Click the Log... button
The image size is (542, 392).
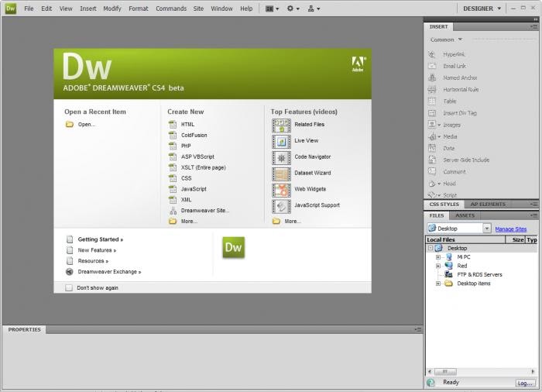(525, 383)
